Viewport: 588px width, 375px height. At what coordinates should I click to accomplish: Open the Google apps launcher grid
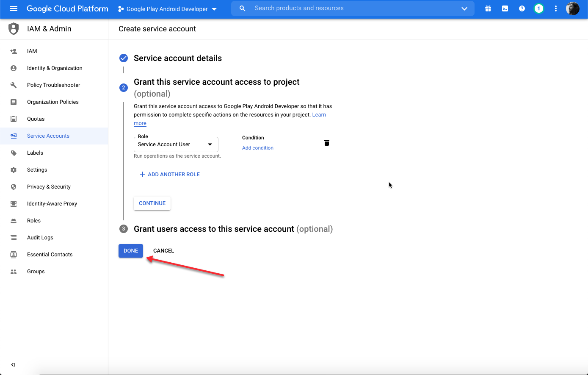click(488, 8)
